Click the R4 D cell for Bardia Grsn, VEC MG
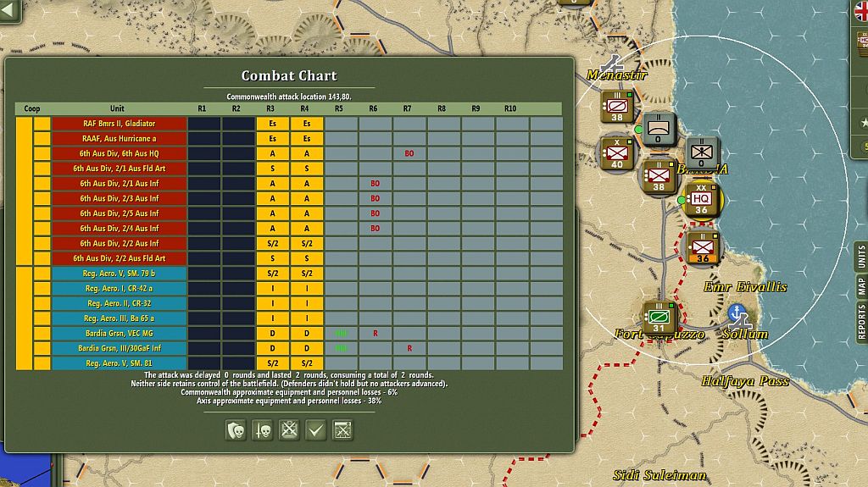Image resolution: width=868 pixels, height=487 pixels. (307, 333)
